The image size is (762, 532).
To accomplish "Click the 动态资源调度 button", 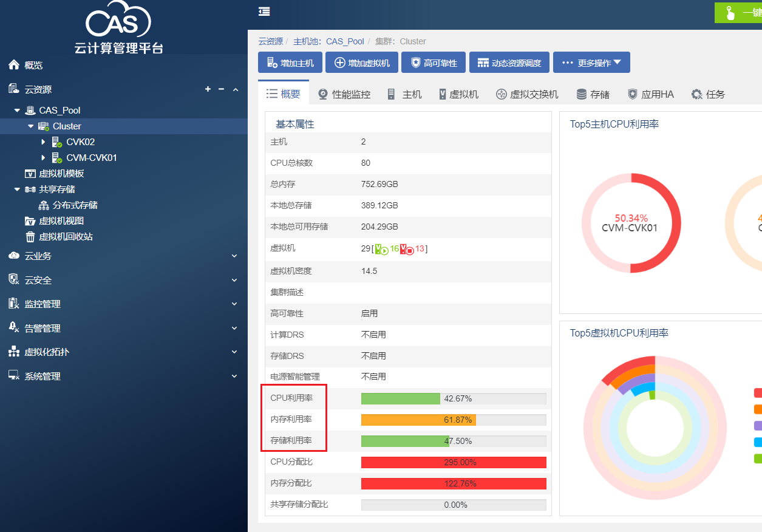I will [x=509, y=63].
